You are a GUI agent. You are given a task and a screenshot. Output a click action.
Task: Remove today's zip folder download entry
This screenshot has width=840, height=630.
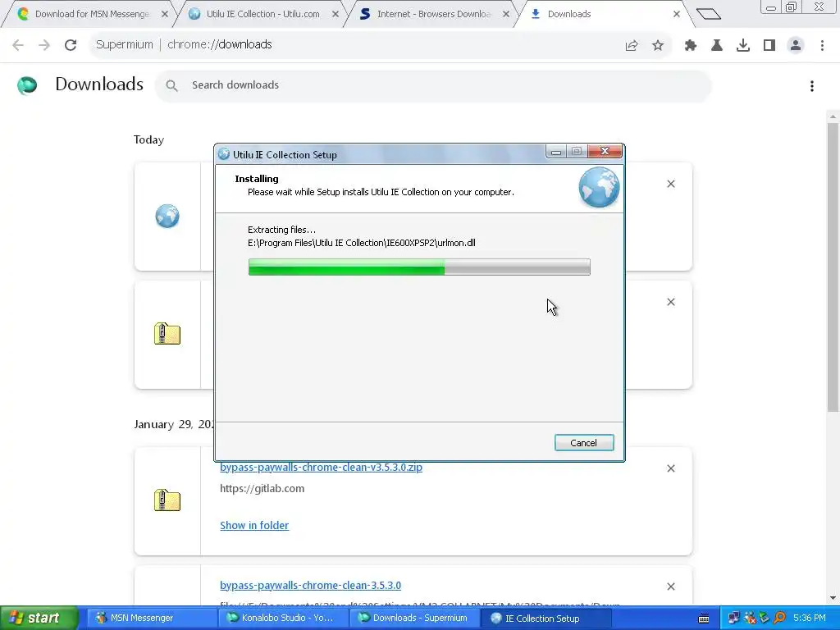click(x=671, y=302)
